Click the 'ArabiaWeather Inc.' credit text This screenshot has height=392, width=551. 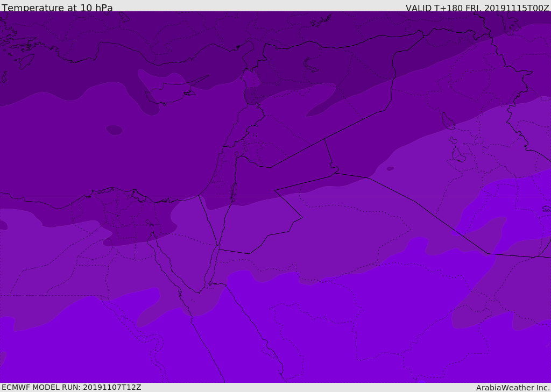tap(512, 388)
